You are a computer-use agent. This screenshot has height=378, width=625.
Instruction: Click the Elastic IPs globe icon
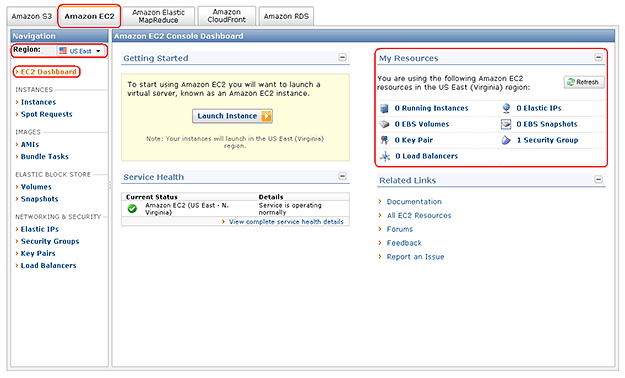pyautogui.click(x=506, y=108)
